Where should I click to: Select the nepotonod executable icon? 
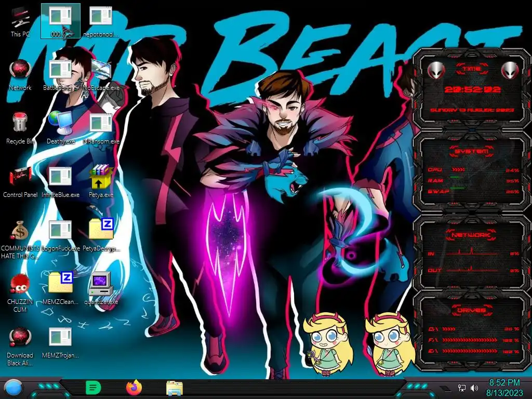pyautogui.click(x=101, y=21)
